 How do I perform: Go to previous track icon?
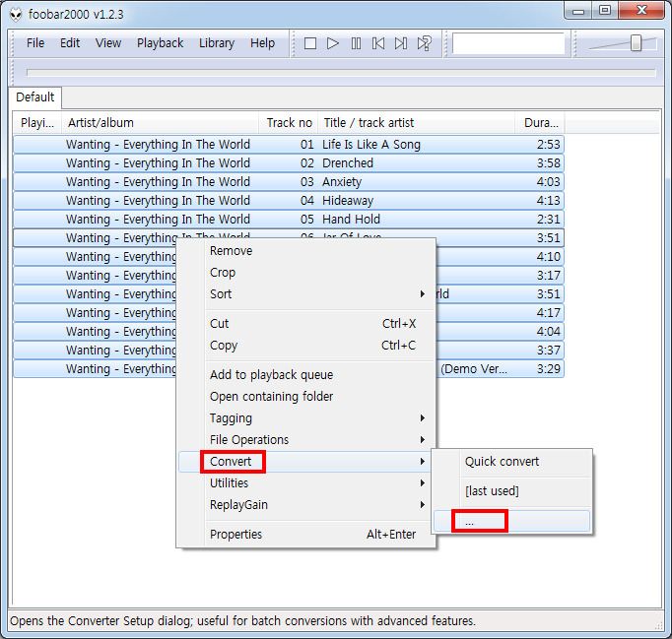point(378,43)
